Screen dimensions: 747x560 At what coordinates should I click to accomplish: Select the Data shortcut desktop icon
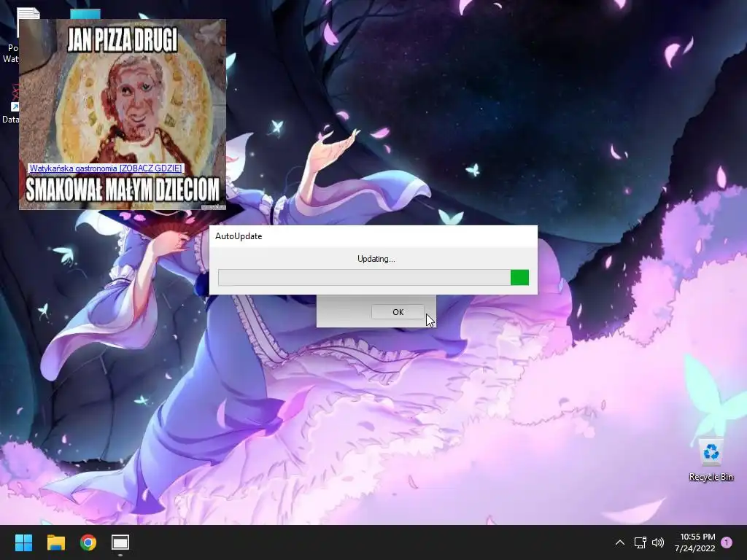click(x=9, y=105)
